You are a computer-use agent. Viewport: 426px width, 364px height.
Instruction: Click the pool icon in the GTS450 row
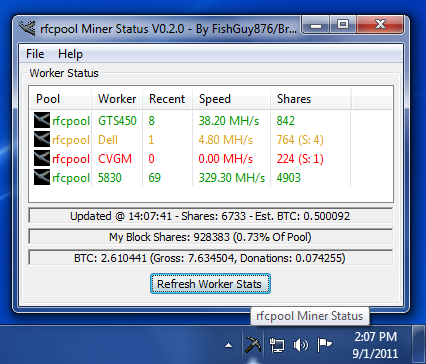(42, 120)
